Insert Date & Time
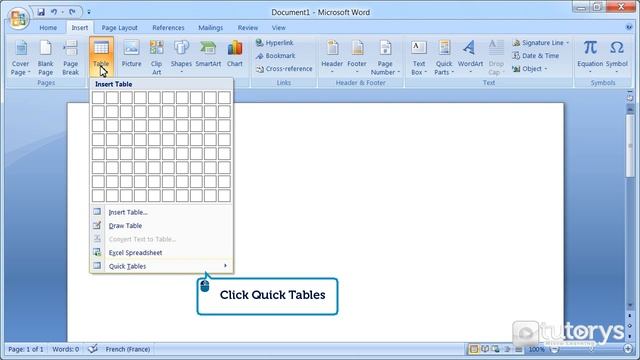The height and width of the screenshot is (360, 640). click(536, 56)
